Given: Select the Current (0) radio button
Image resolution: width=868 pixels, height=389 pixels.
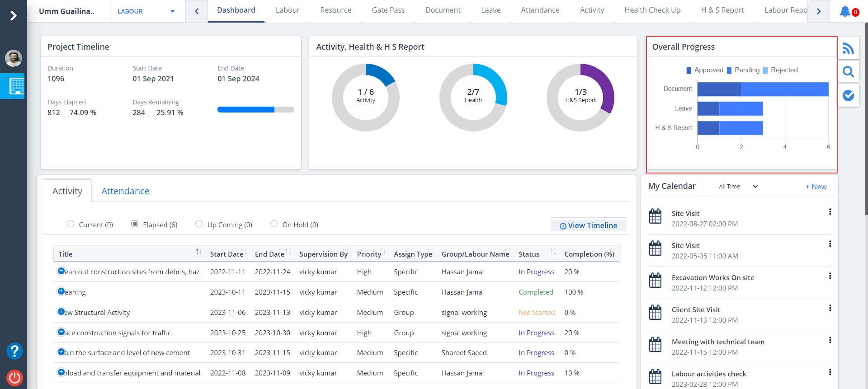Looking at the screenshot, I should tap(71, 224).
